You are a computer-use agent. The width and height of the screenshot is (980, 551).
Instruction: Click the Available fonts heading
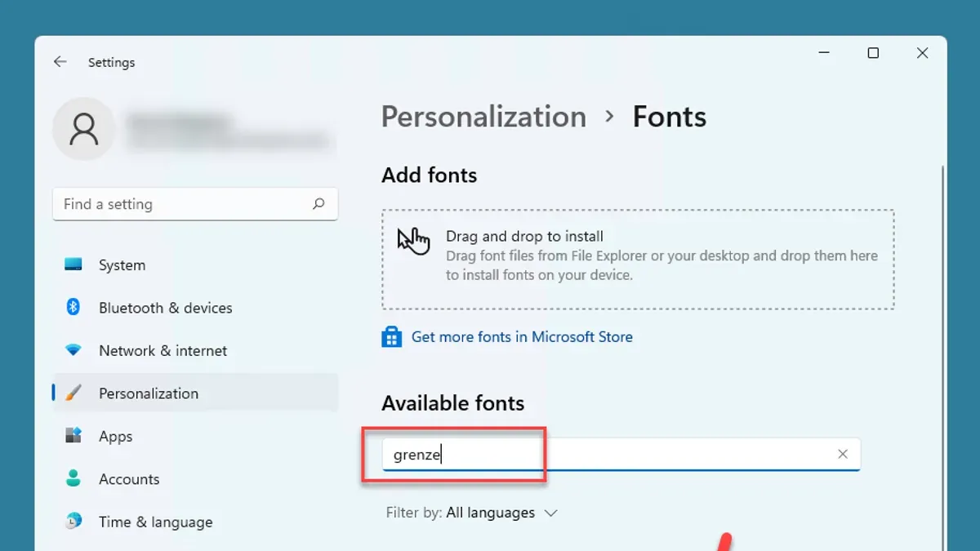click(x=452, y=403)
